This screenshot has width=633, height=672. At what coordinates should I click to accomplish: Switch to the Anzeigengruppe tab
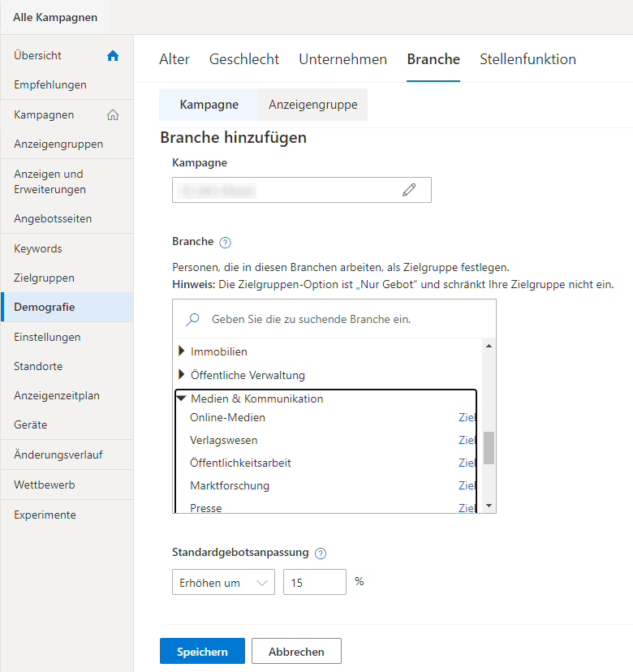pyautogui.click(x=313, y=105)
